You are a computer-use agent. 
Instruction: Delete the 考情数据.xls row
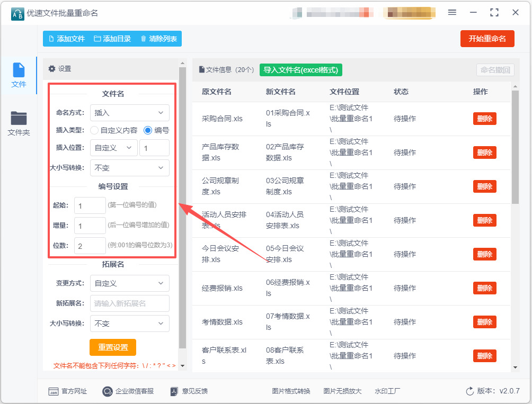(x=484, y=322)
